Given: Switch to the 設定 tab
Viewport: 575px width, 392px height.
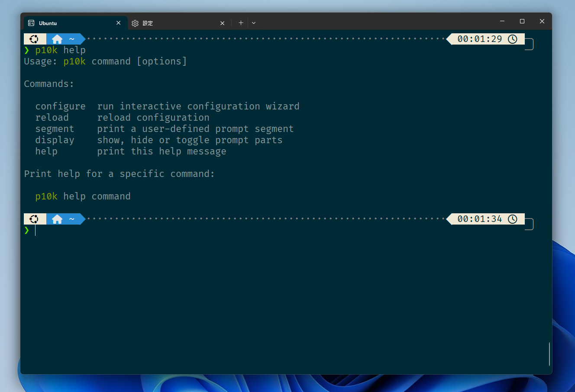Looking at the screenshot, I should [x=179, y=23].
